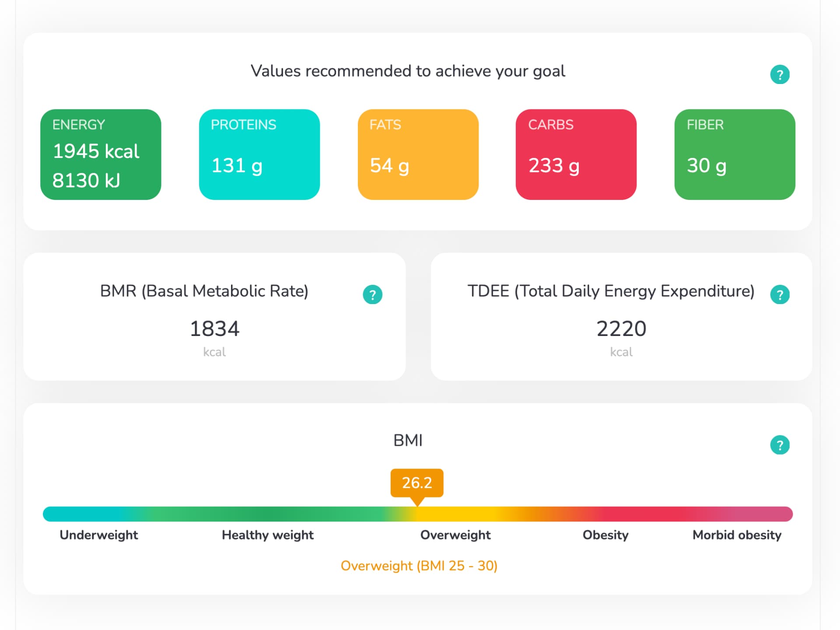The image size is (840, 630).
Task: Click the CARBS card showing 233 g
Action: coord(576,154)
